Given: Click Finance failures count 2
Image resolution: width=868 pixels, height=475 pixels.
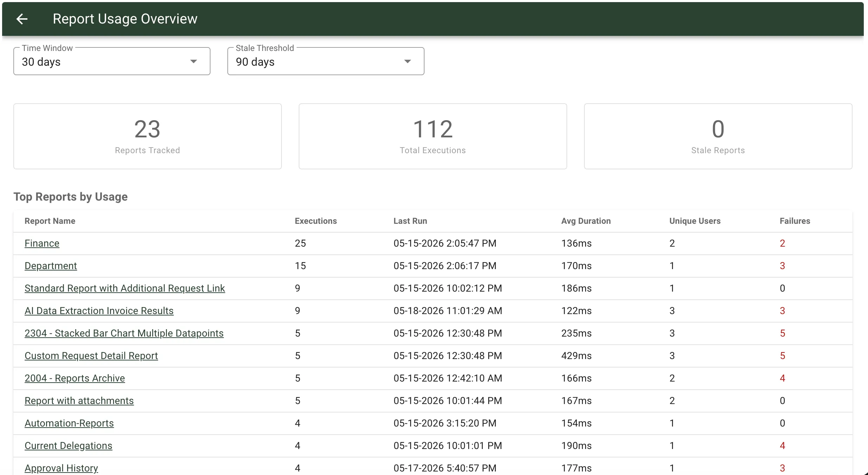Looking at the screenshot, I should click(x=782, y=243).
